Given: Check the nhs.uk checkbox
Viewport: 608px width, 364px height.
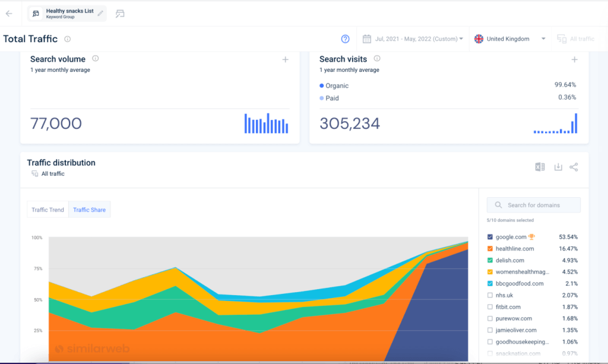Looking at the screenshot, I should pos(490,295).
